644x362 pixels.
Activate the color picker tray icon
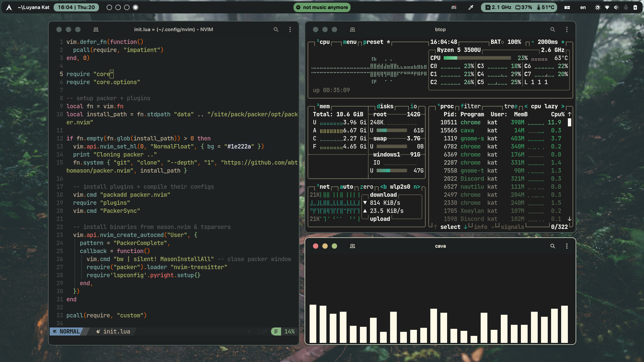(x=471, y=7)
